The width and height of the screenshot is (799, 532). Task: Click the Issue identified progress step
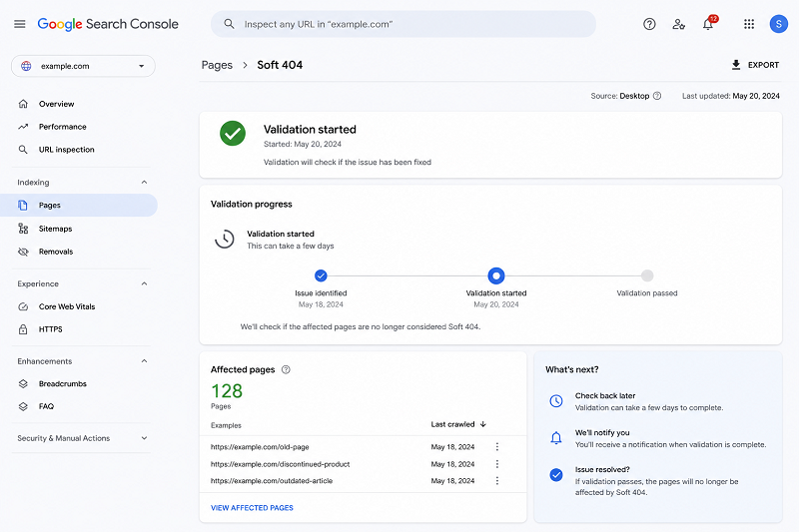coord(321,275)
